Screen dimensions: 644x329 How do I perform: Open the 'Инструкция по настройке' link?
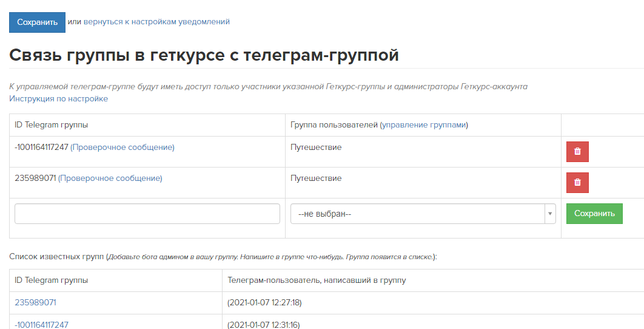click(x=58, y=99)
